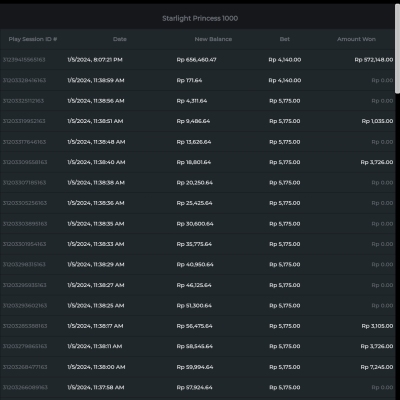Click the Play Session ID # column header
Image resolution: width=400 pixels, height=400 pixels.
(33, 39)
